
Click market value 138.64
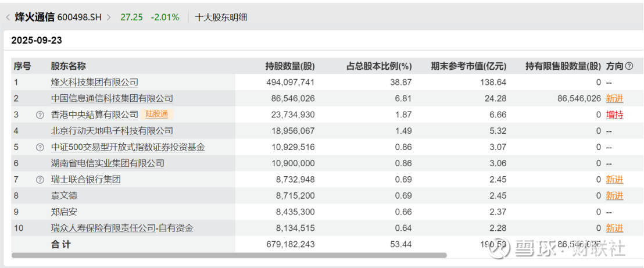494,82
